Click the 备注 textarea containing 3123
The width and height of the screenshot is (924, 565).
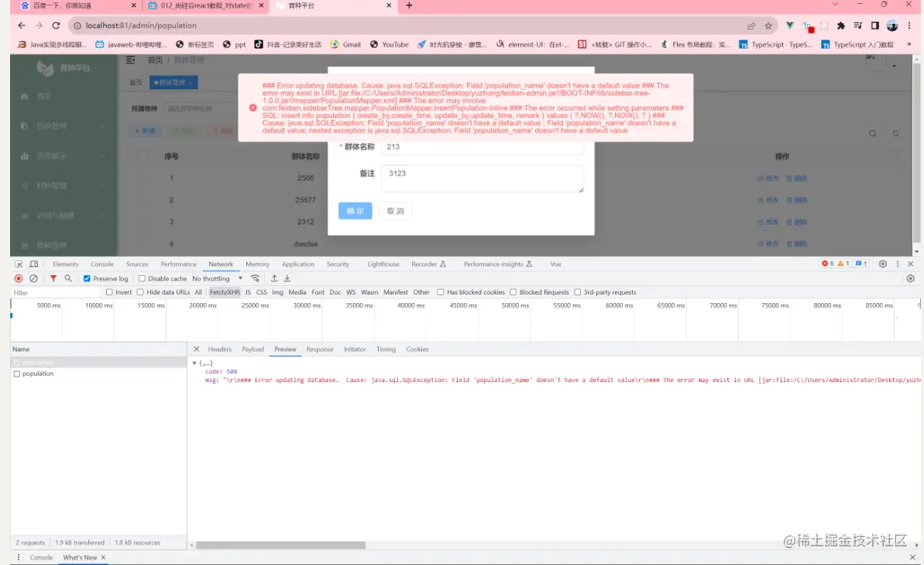click(483, 179)
